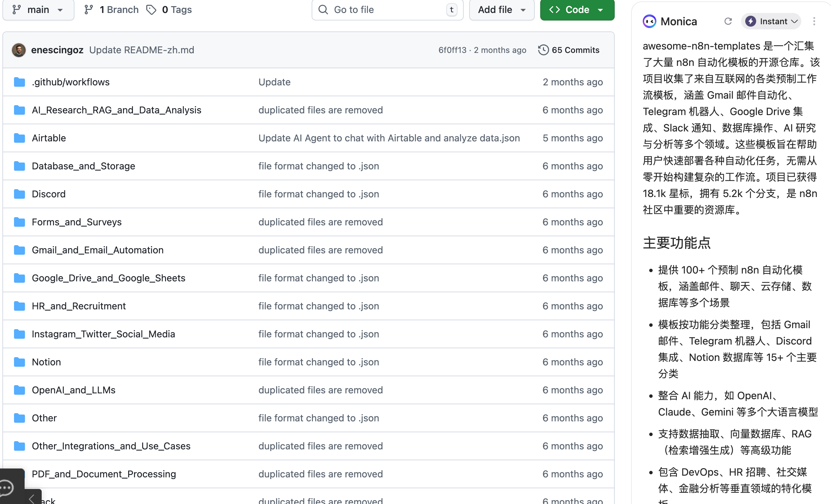Click the Monica logo icon
The height and width of the screenshot is (504, 831).
tap(649, 22)
